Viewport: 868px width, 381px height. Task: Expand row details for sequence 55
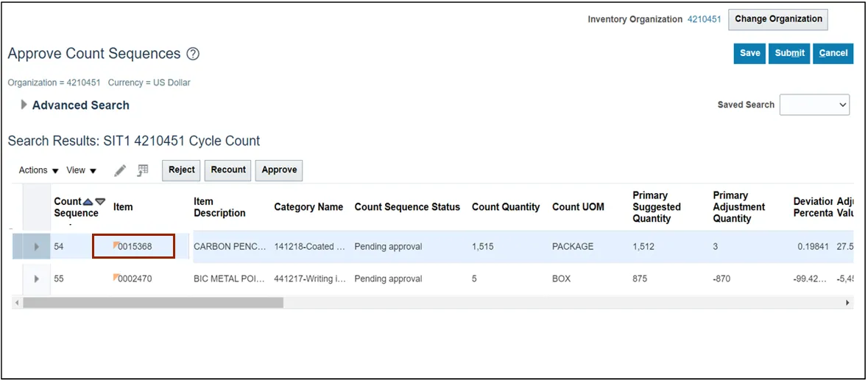click(36, 279)
